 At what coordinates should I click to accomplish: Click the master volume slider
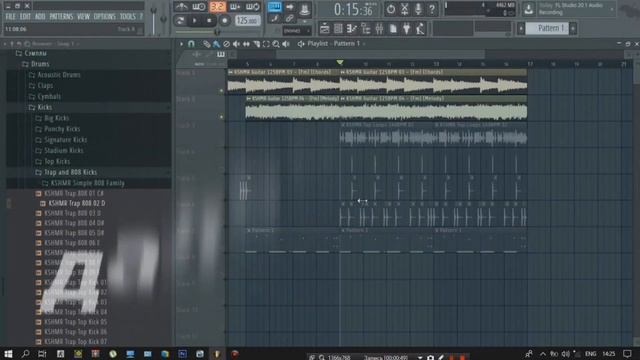(153, 19)
